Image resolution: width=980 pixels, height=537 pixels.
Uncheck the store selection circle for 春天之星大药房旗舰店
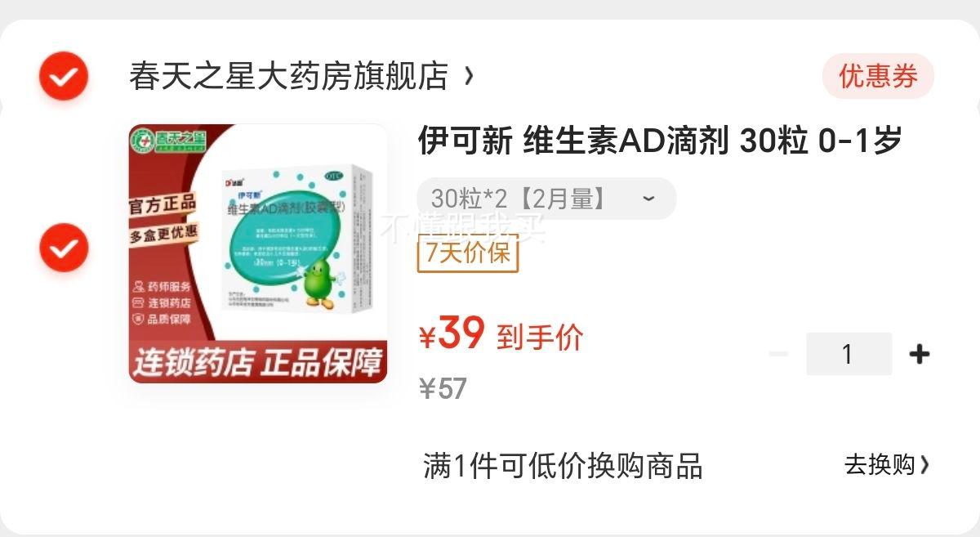click(x=63, y=77)
